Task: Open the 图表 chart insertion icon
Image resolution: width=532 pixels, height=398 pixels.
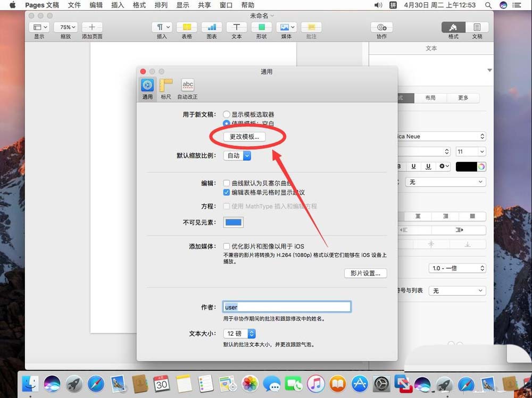Action: [211, 27]
